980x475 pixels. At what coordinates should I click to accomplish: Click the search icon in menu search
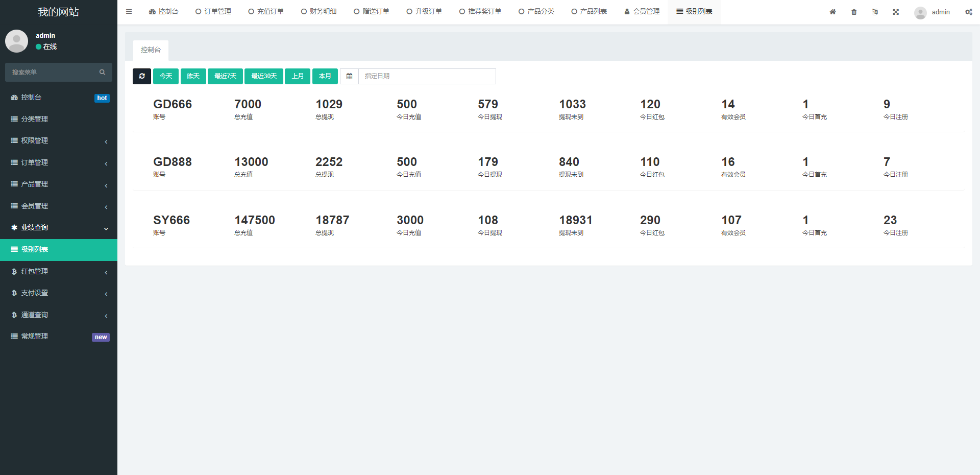click(x=102, y=73)
